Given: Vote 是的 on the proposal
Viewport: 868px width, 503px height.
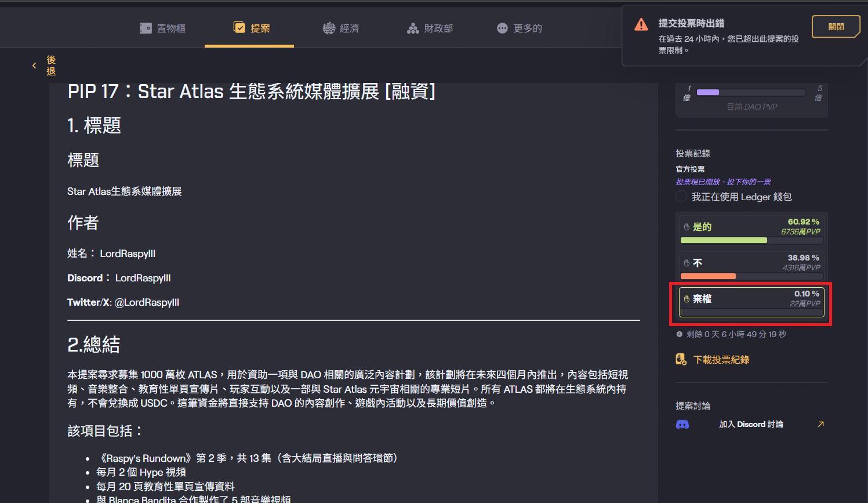Looking at the screenshot, I should click(x=751, y=230).
